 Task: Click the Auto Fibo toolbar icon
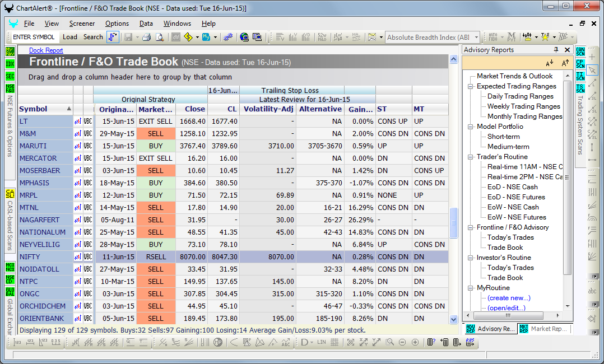point(493,37)
